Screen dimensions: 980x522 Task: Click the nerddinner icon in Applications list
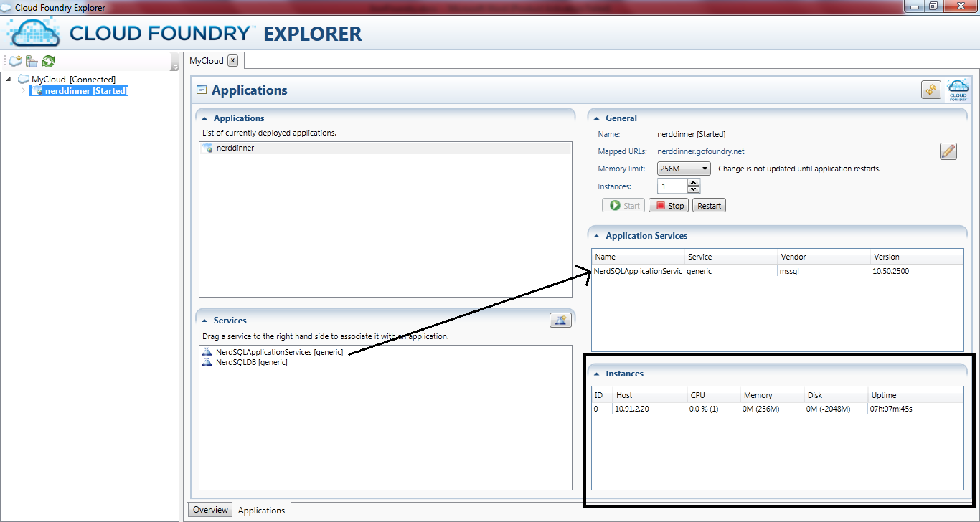point(208,148)
